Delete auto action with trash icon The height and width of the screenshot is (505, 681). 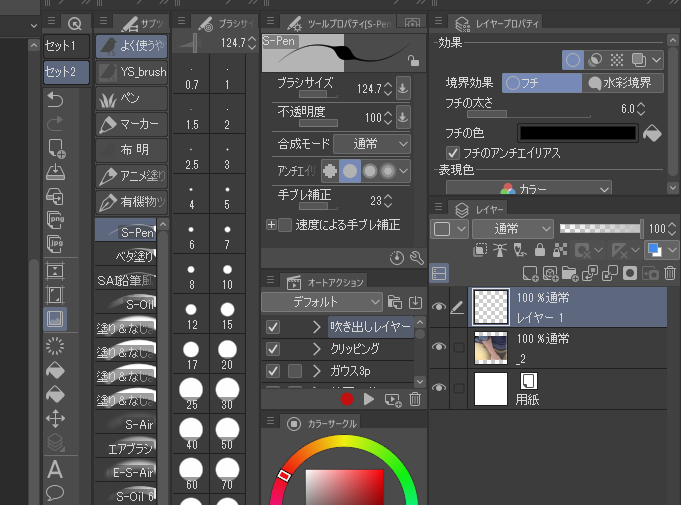pos(415,399)
